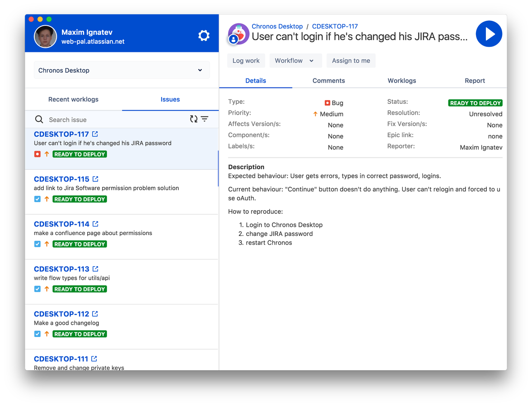532x406 pixels.
Task: Click the Bug icon in Type field
Action: click(327, 103)
